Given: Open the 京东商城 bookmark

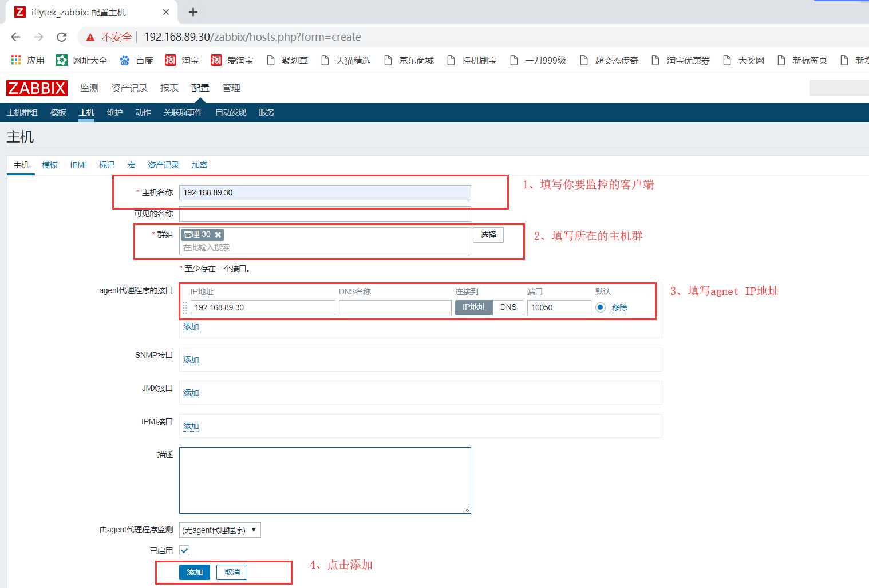Looking at the screenshot, I should pos(409,60).
